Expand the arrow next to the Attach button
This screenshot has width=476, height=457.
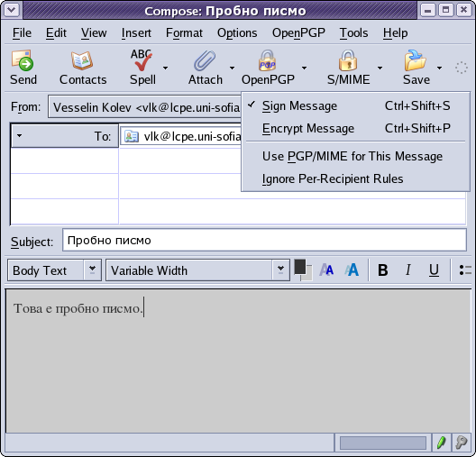232,68
